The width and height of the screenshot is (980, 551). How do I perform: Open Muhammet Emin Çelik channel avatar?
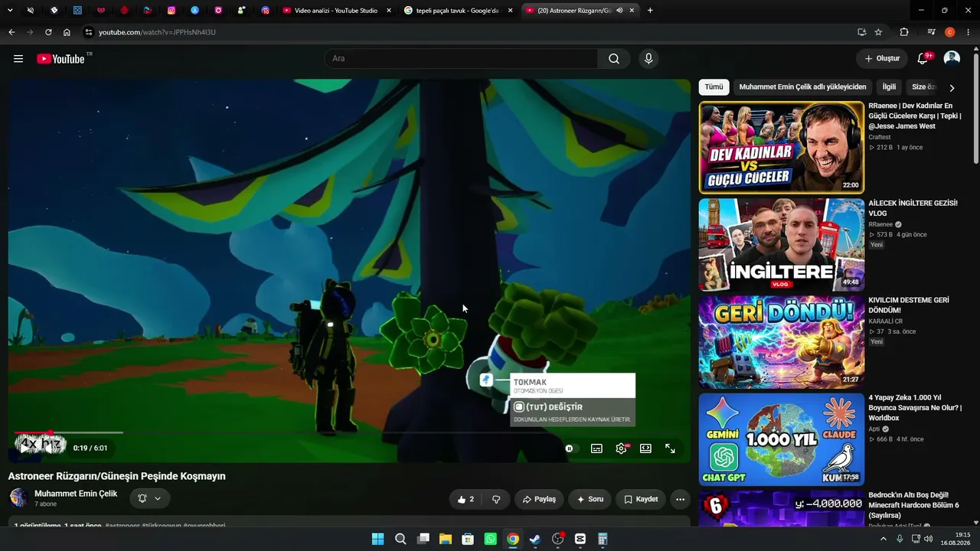pyautogui.click(x=18, y=498)
